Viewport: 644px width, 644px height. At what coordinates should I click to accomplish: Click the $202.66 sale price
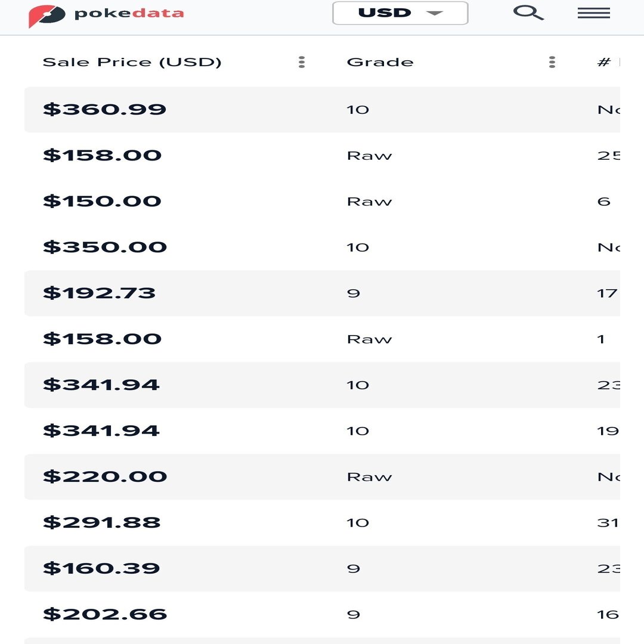point(105,614)
